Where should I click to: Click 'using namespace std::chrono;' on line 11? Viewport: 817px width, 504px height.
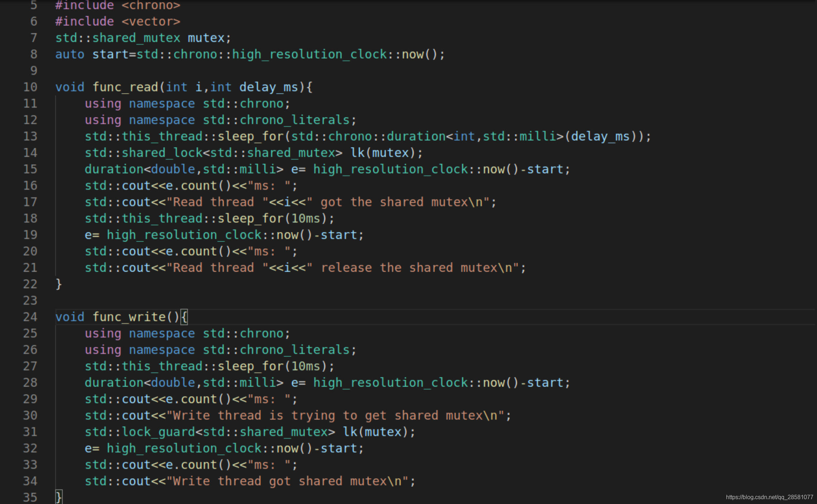pos(188,103)
